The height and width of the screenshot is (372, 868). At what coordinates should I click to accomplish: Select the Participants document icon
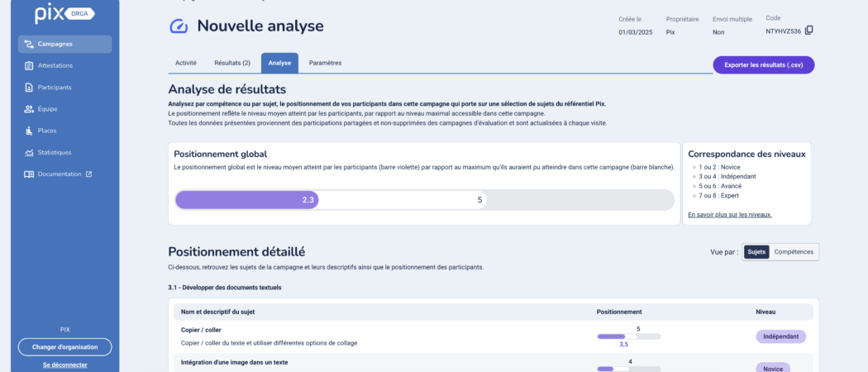[x=29, y=88]
